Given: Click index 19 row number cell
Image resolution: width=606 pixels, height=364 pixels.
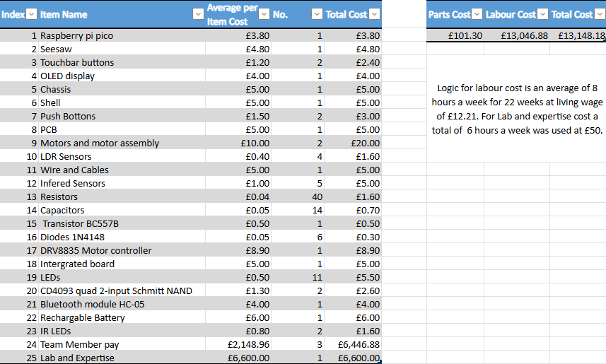Looking at the screenshot, I should pyautogui.click(x=19, y=278).
